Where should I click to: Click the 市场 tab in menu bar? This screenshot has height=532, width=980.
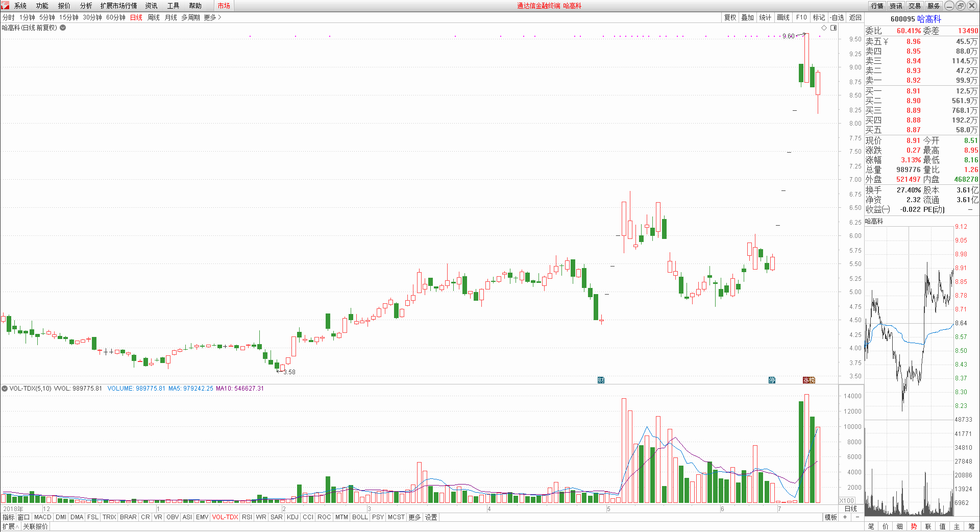[x=224, y=6]
